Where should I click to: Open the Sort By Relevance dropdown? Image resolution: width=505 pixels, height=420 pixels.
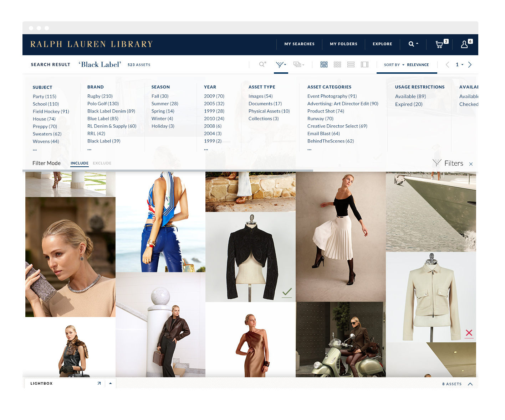pyautogui.click(x=407, y=65)
